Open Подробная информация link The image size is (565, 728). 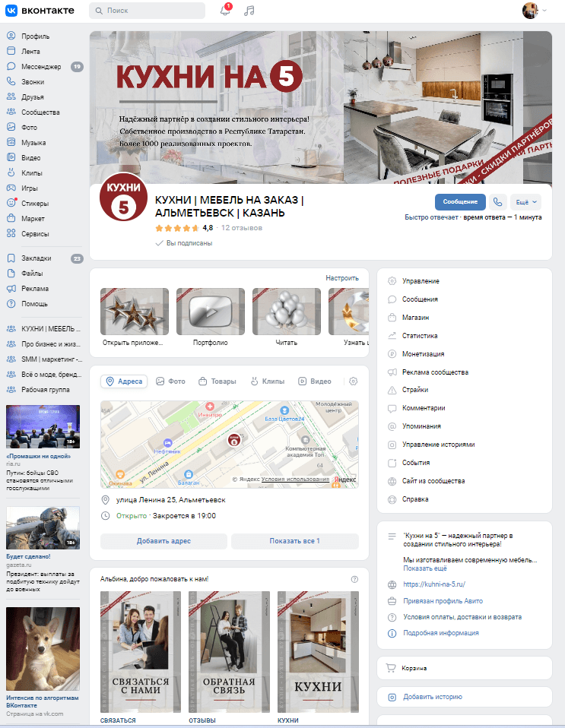pyautogui.click(x=440, y=633)
